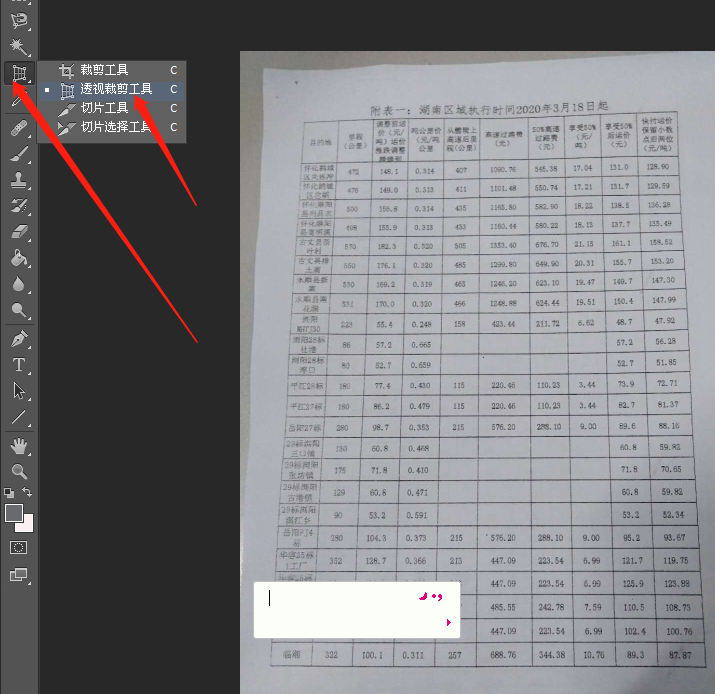Select the Eraser tool
This screenshot has height=694, width=715.
tap(19, 232)
